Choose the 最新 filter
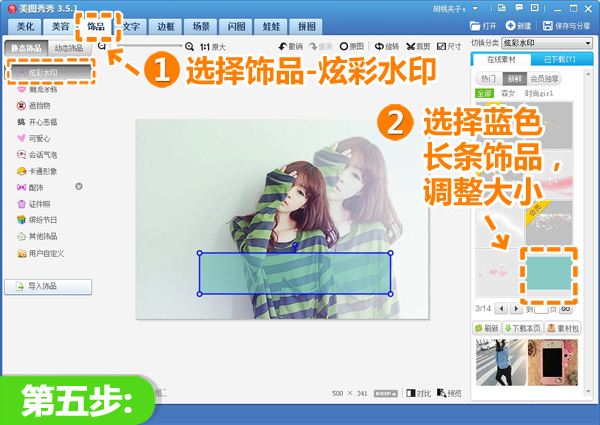Image resolution: width=600 pixels, height=425 pixels. coord(514,79)
